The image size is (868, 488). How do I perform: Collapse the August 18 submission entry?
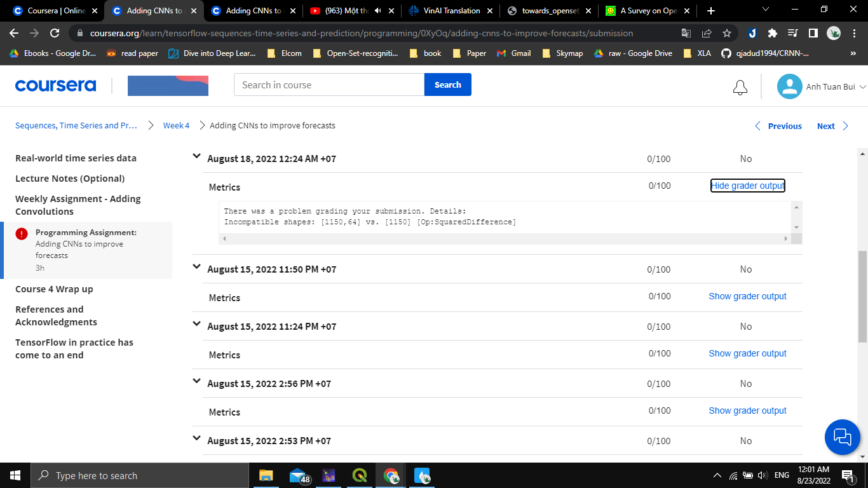pyautogui.click(x=197, y=156)
